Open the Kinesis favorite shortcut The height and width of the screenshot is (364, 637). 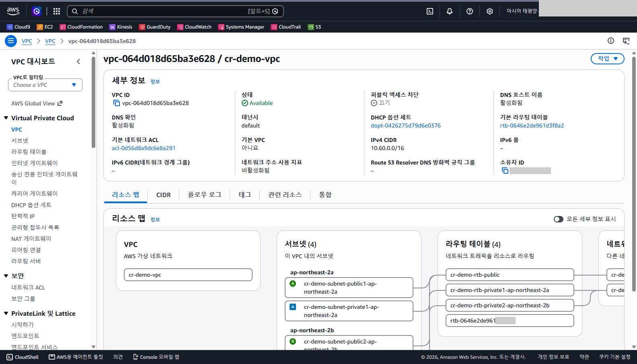[121, 27]
